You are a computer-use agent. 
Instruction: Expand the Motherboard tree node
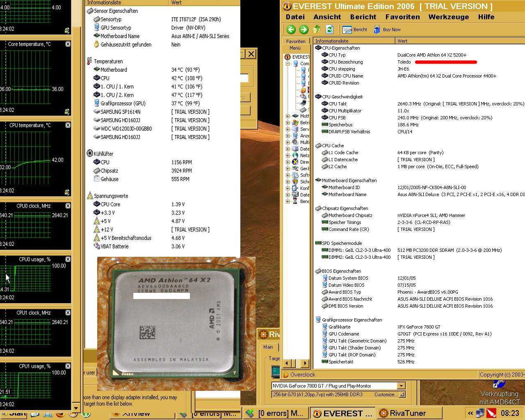288,116
